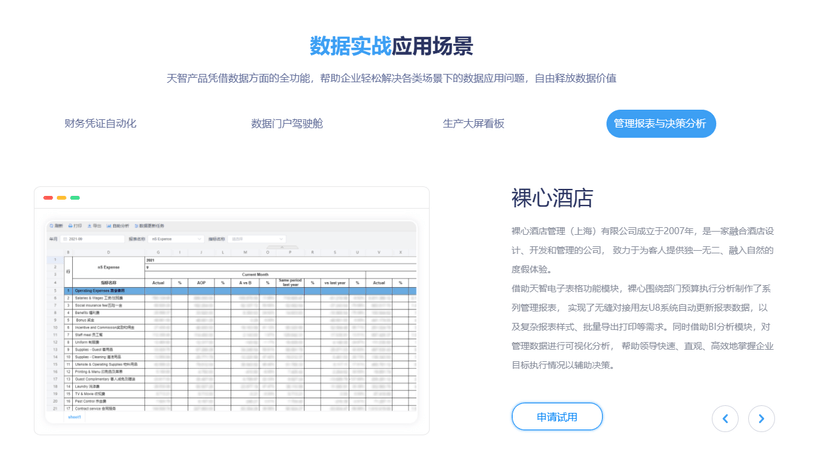Click the print icon in report toolbar
Image resolution: width=828 pixels, height=469 pixels.
click(x=70, y=226)
